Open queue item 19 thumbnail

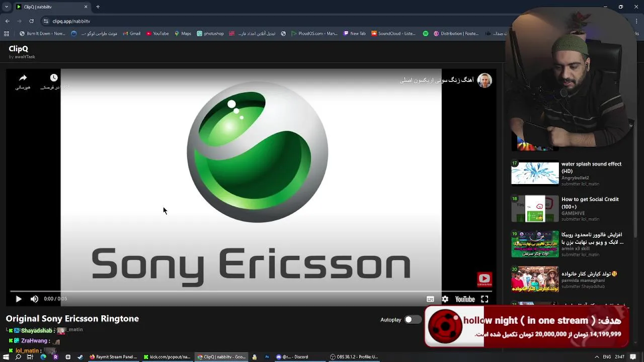(x=535, y=244)
